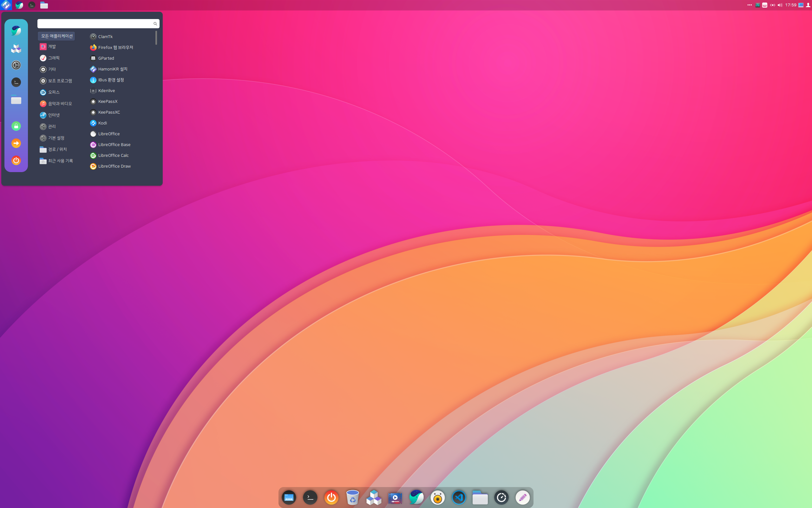Click the green lock screen icon
The height and width of the screenshot is (508, 812).
[x=16, y=126]
